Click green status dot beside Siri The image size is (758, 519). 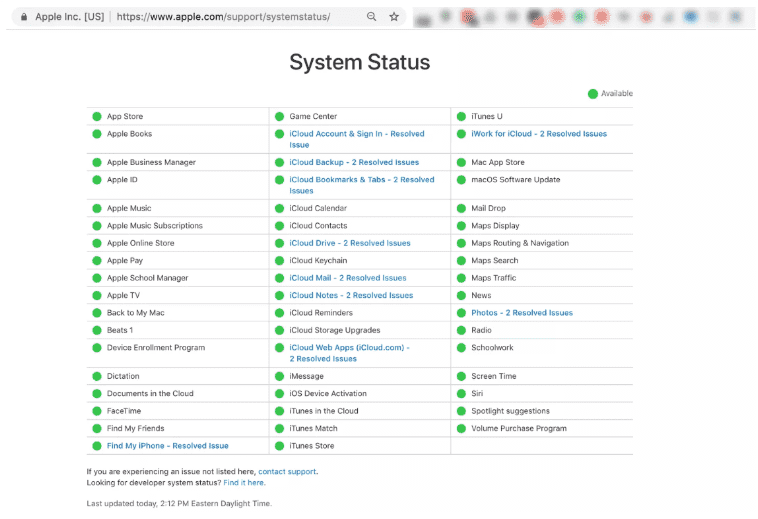(x=461, y=393)
